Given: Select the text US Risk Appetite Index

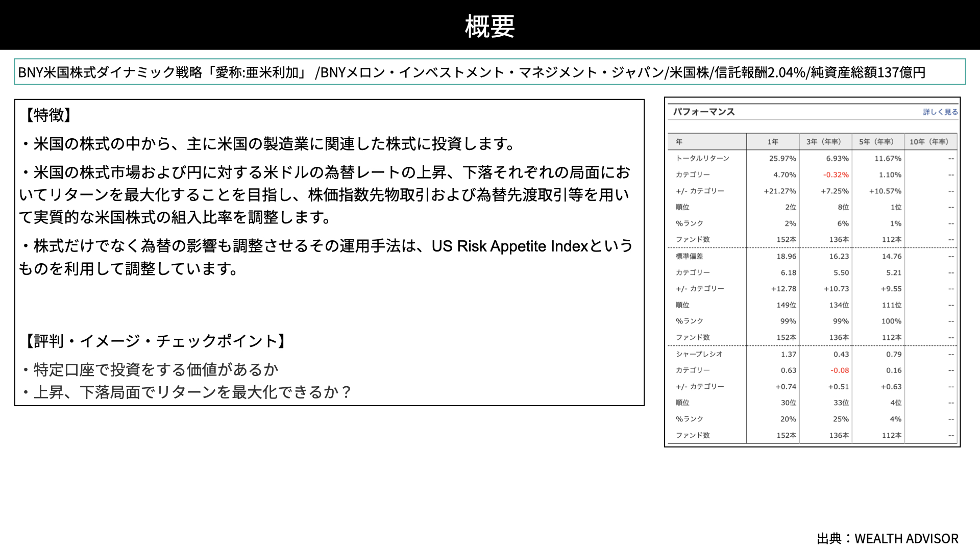Looking at the screenshot, I should click(x=509, y=246).
